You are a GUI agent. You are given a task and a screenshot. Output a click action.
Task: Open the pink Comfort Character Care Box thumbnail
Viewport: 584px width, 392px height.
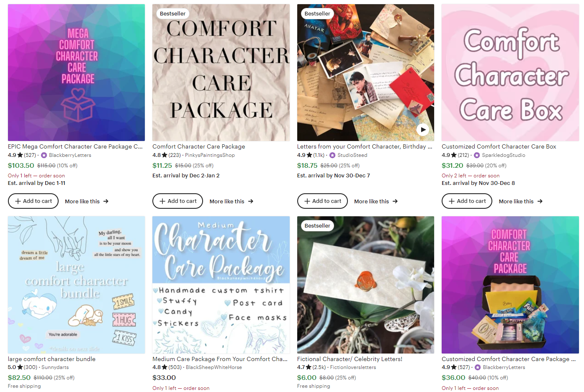click(x=510, y=73)
